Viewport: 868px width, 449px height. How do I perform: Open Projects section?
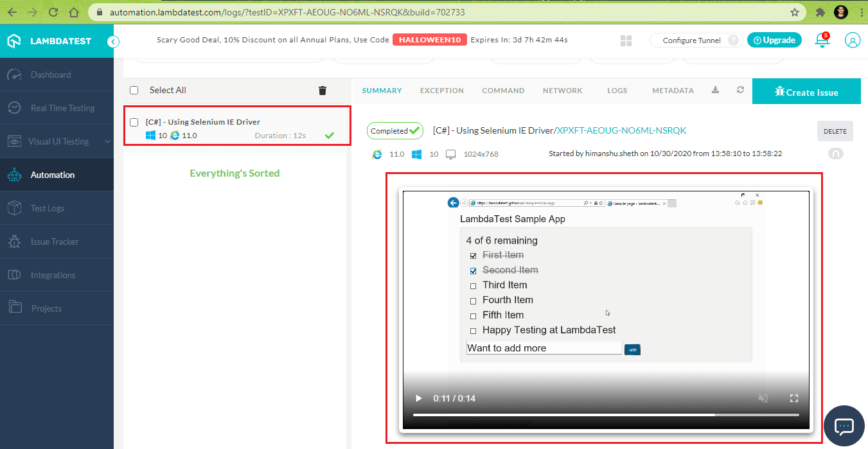(57, 308)
